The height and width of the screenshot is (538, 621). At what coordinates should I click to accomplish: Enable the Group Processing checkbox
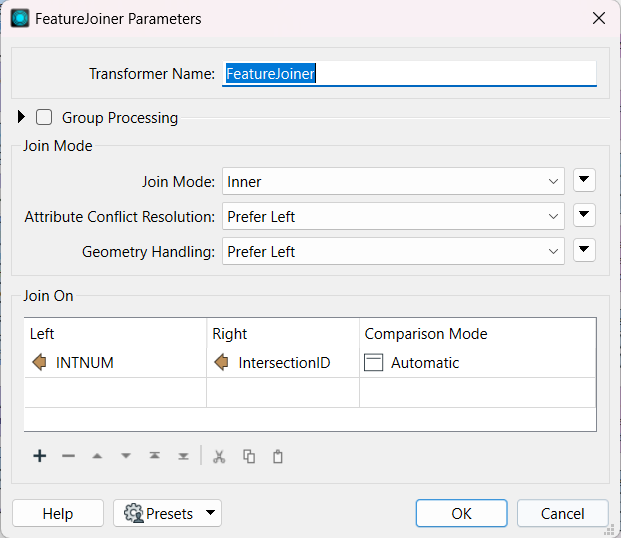pyautogui.click(x=44, y=117)
